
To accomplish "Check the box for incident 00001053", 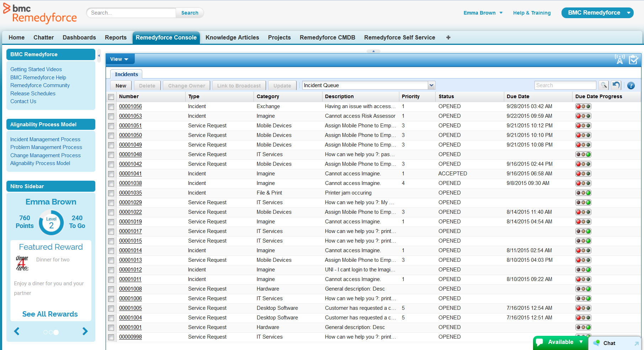I will click(111, 116).
